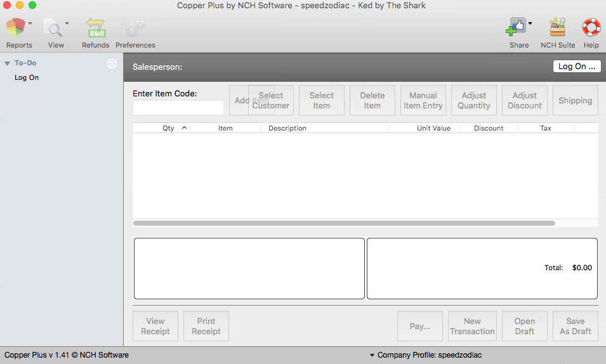Select Log On in To-Do list

tap(27, 77)
